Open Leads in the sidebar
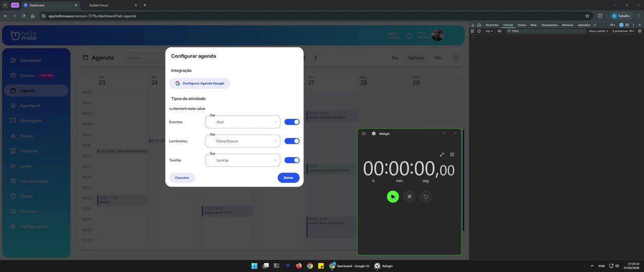Image resolution: width=644 pixels, height=272 pixels. click(x=36, y=166)
